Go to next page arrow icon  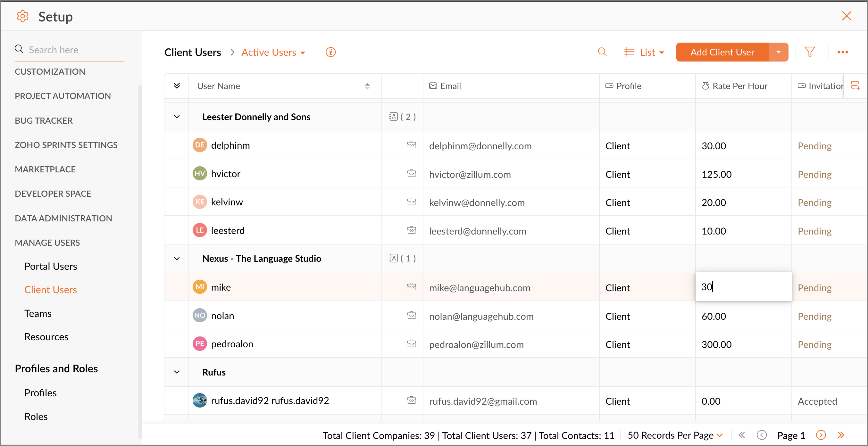point(821,435)
